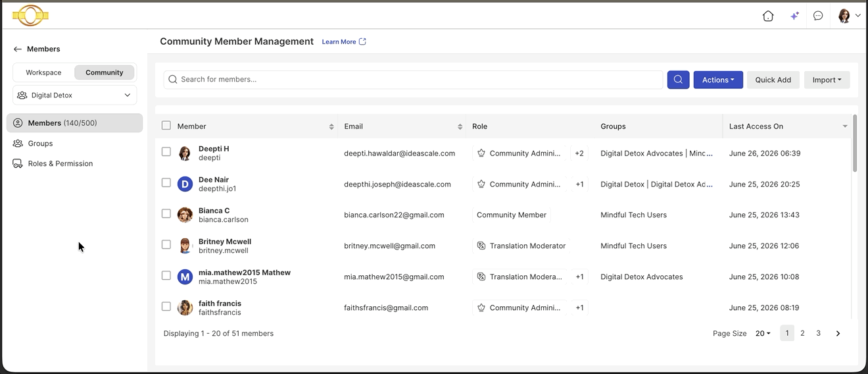Screen dimensions: 868x374
Task: Sort by Last Access On arrow
Action: (x=845, y=126)
